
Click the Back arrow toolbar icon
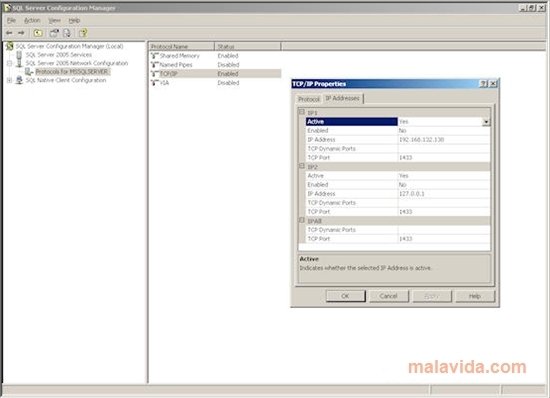(9, 33)
